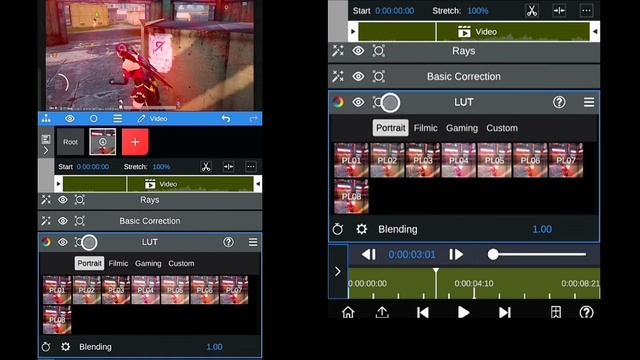The image size is (640, 360).
Task: Click Start time value in right panel
Action: pos(394,11)
